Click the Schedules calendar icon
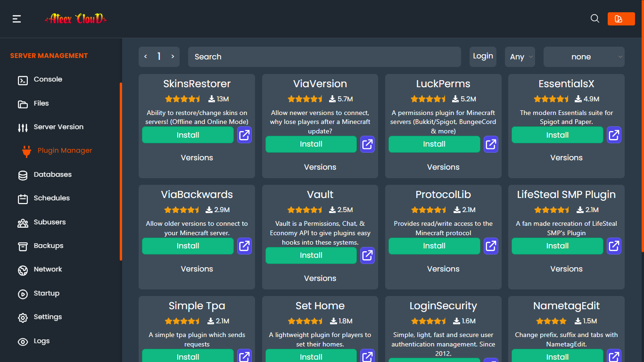 (23, 198)
